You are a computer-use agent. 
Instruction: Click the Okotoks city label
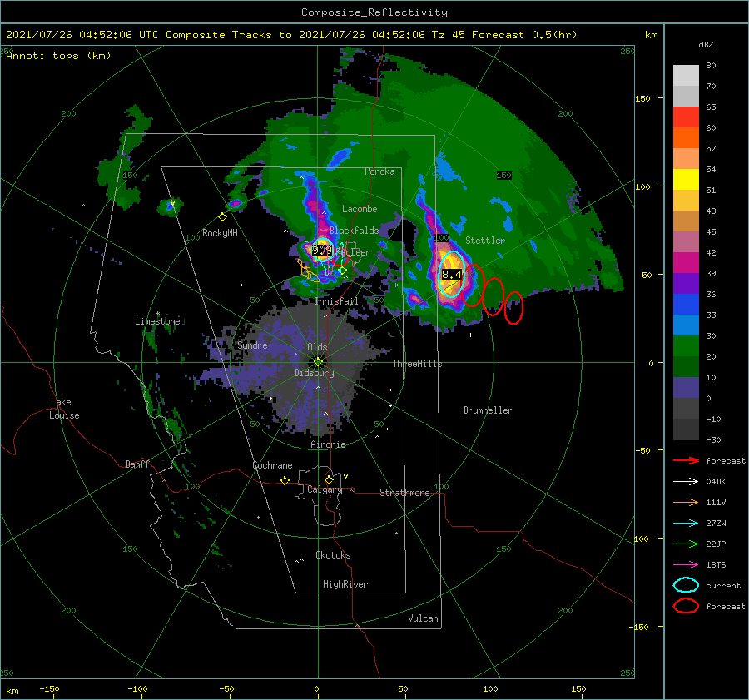(x=333, y=554)
